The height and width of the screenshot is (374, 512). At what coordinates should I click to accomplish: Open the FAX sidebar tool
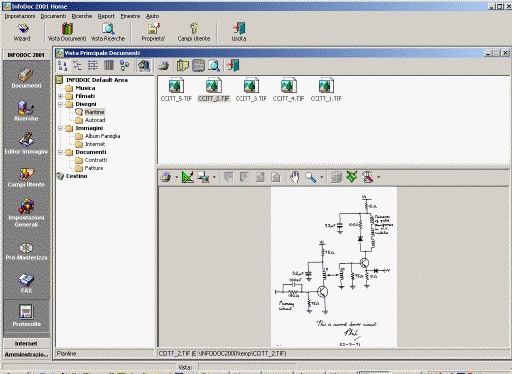[x=26, y=283]
